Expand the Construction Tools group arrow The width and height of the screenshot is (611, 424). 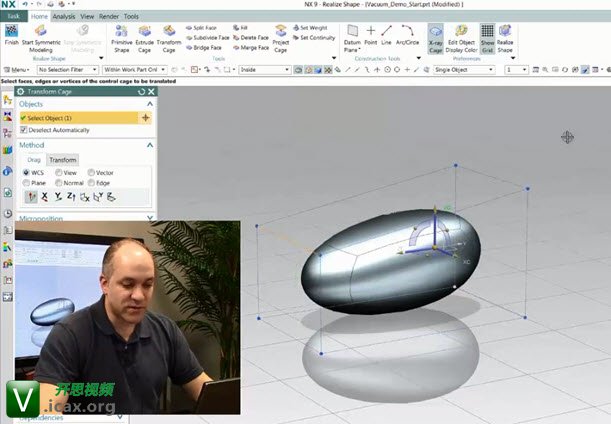419,58
